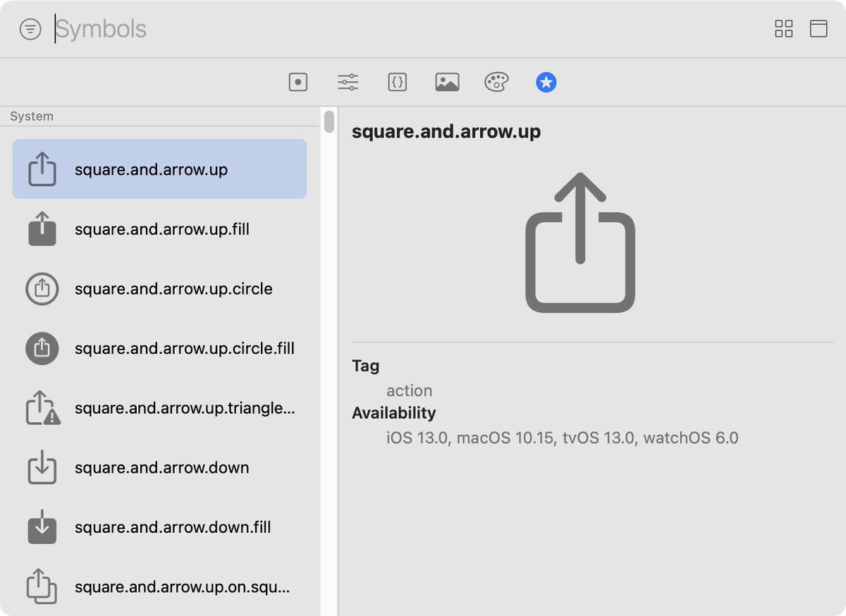Open the Media library image tab
The image size is (846, 616).
click(x=447, y=82)
